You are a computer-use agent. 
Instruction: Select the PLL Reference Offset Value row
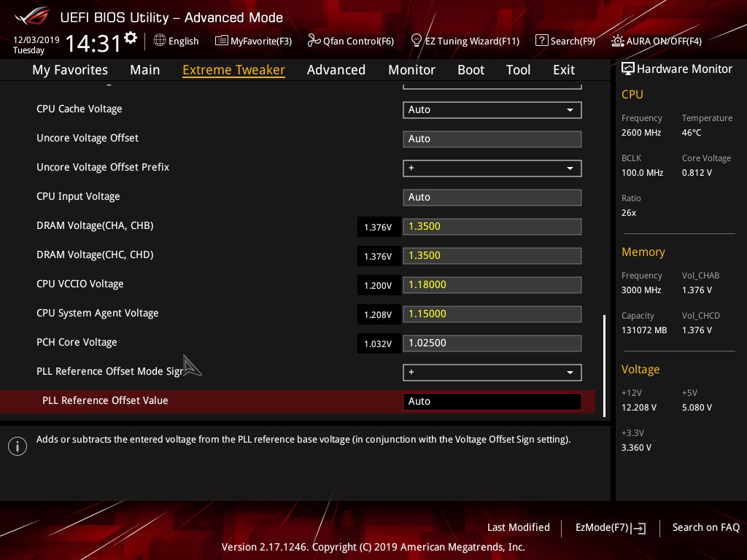(x=298, y=401)
